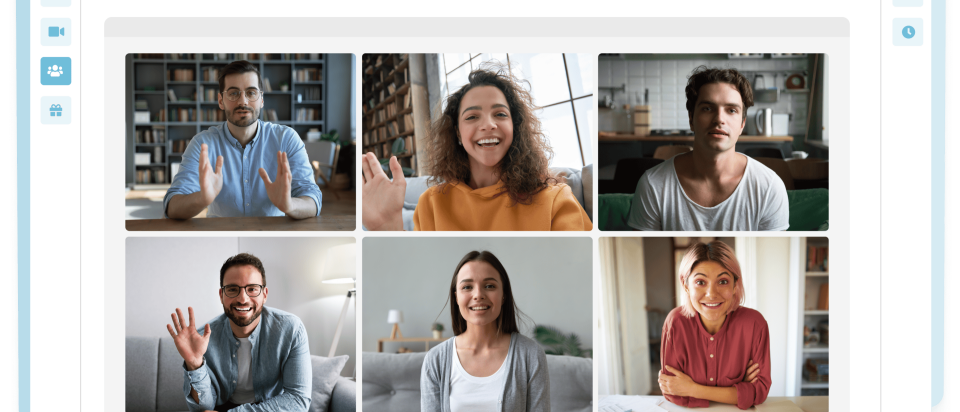This screenshot has width=960, height=412.
Task: Click the gray header bar above video grid
Action: tap(477, 27)
